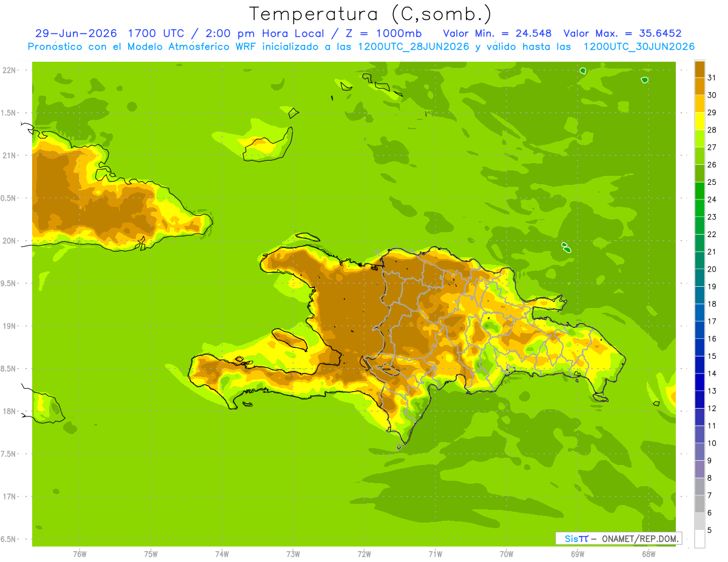The height and width of the screenshot is (562, 728).
Task: Click the "19N" latitude label
Action: (x=9, y=326)
